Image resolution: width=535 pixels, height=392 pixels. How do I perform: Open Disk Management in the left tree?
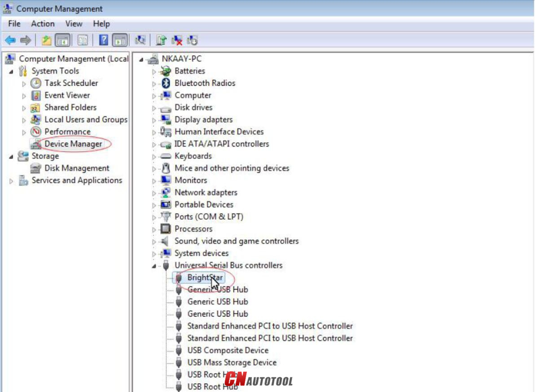click(77, 168)
